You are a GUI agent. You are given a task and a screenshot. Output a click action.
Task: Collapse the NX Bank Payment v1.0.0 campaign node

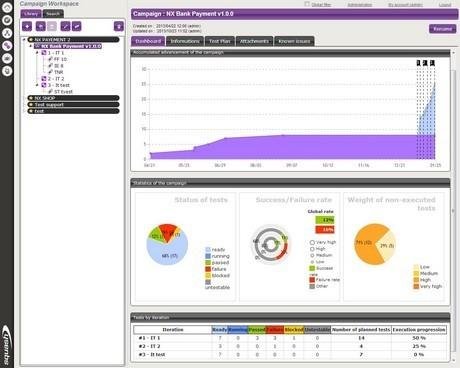[x=31, y=46]
